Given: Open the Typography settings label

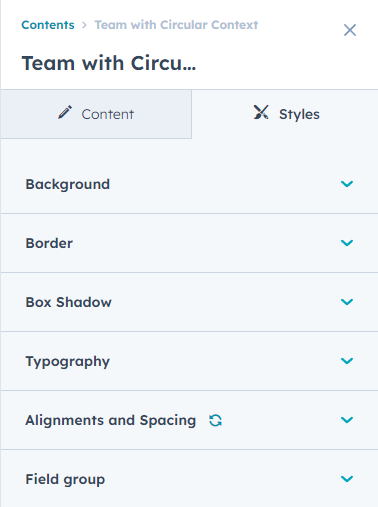Looking at the screenshot, I should (68, 362).
